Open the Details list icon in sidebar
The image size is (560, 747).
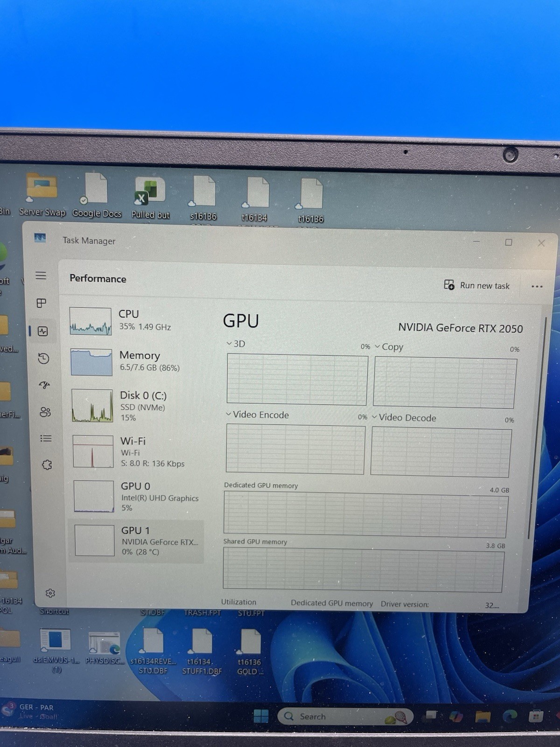click(x=46, y=438)
